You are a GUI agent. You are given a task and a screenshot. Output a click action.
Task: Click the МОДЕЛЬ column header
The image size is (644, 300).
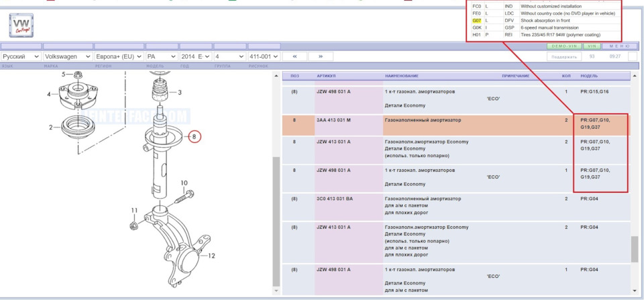[589, 77]
